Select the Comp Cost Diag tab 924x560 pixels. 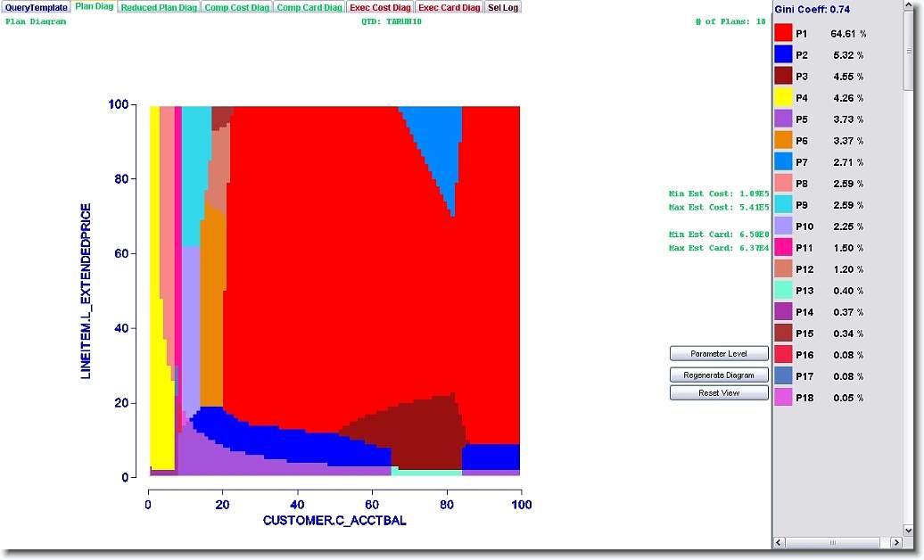click(236, 7)
